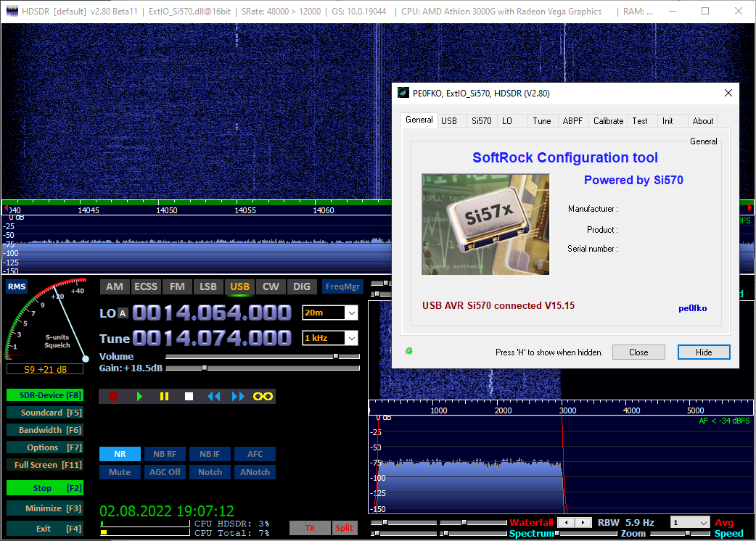Pause playback with the pause icon
Screen dimensions: 756x541
(x=164, y=396)
